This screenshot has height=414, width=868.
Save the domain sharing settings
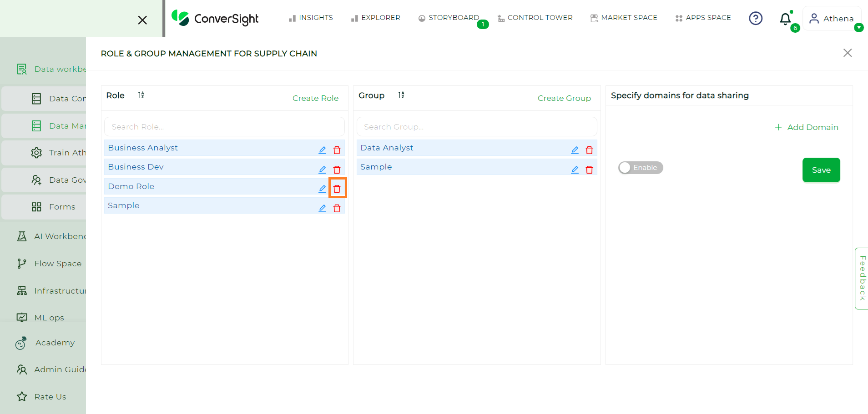(x=821, y=170)
